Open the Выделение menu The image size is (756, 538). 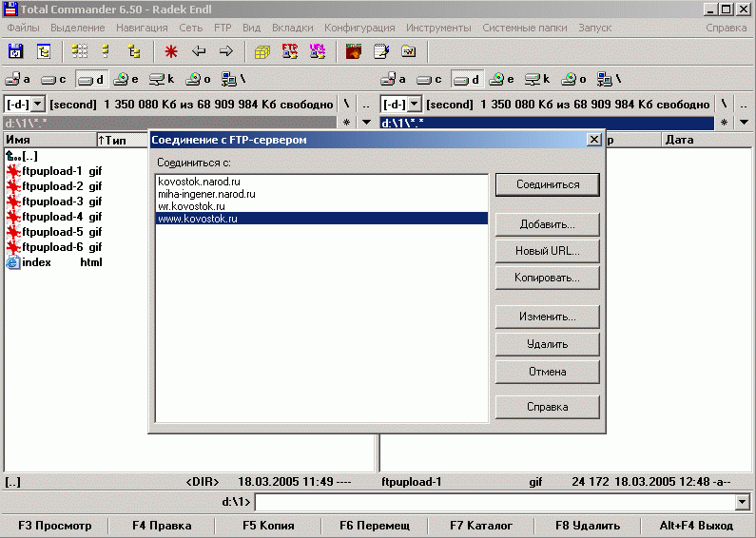pos(78,28)
